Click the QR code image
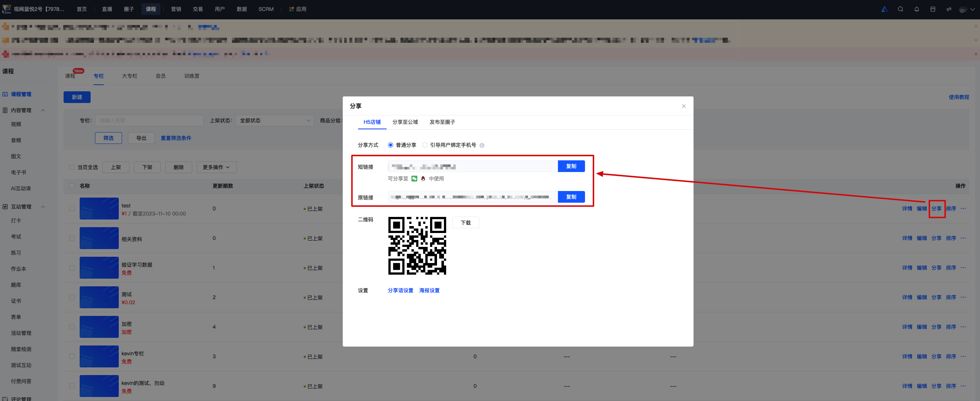This screenshot has height=401, width=980. [x=417, y=245]
